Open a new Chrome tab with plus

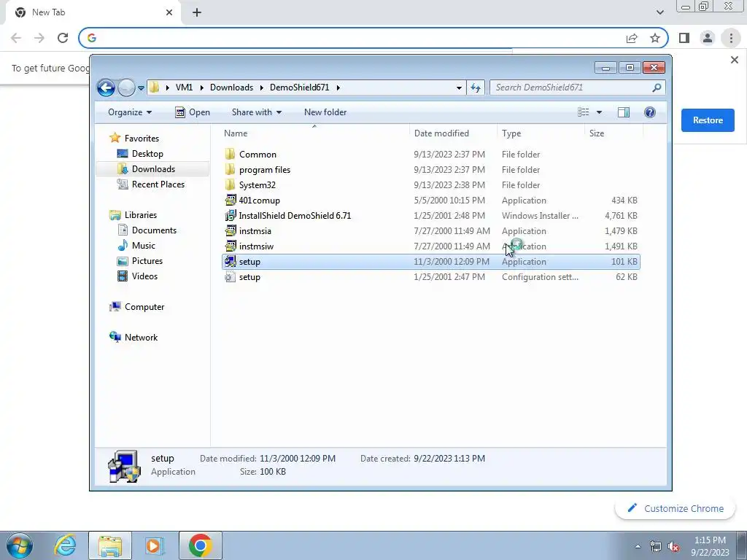[x=197, y=12]
